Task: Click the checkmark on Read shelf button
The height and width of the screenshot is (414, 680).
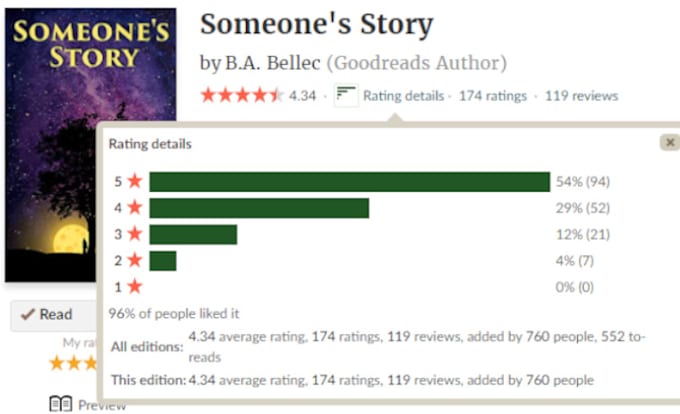Action: (27, 314)
